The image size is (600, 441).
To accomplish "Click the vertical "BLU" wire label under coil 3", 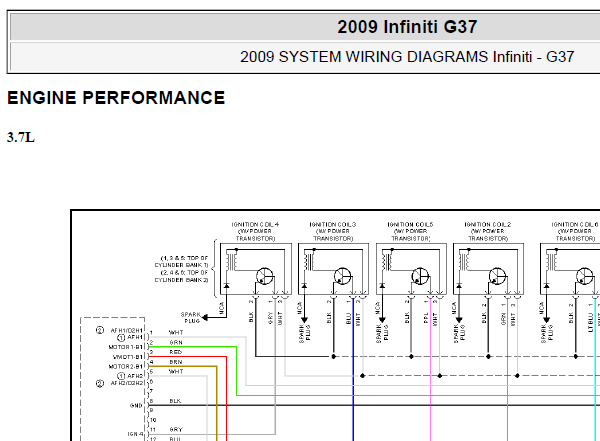I will (348, 318).
